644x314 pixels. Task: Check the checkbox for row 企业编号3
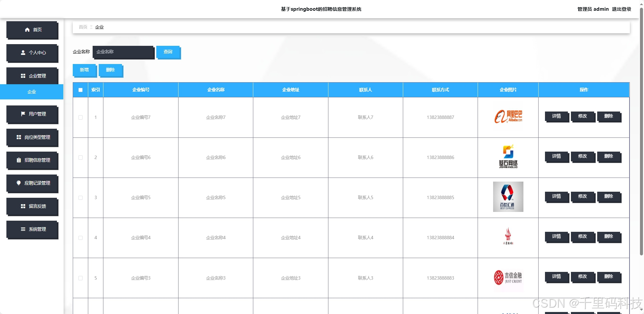pos(80,278)
